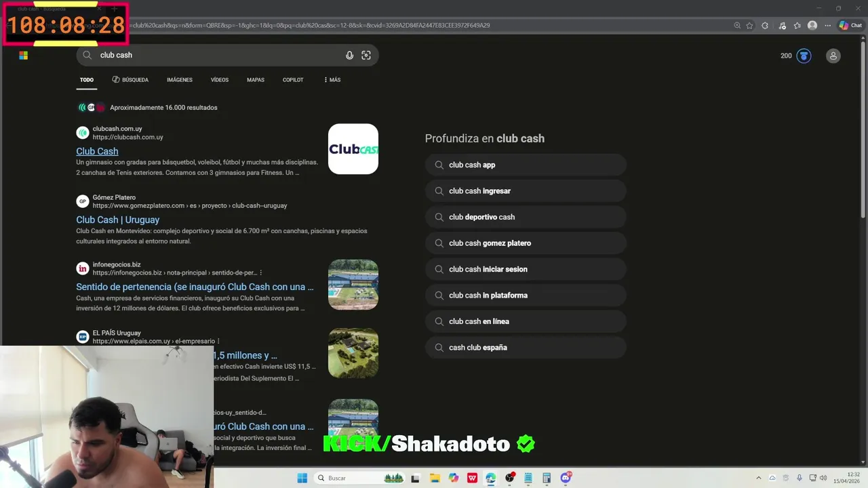
Task: Click the infonegocios.biz site favicon
Action: click(x=83, y=268)
